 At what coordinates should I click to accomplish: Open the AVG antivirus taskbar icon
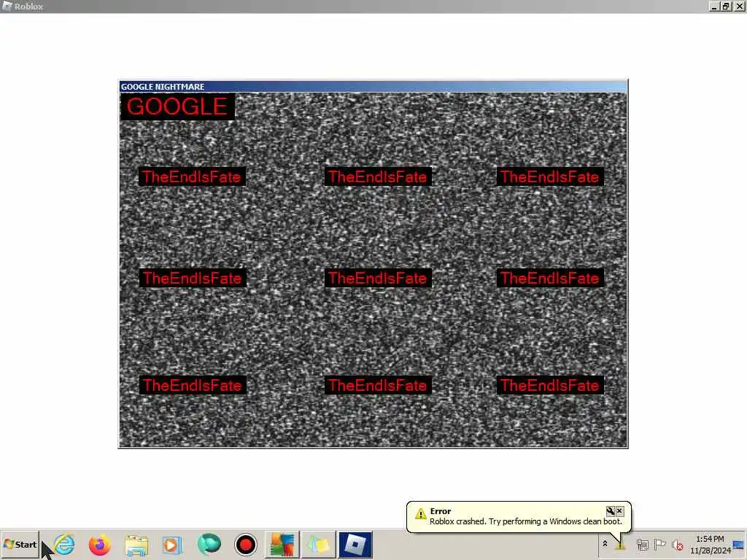pyautogui.click(x=282, y=544)
